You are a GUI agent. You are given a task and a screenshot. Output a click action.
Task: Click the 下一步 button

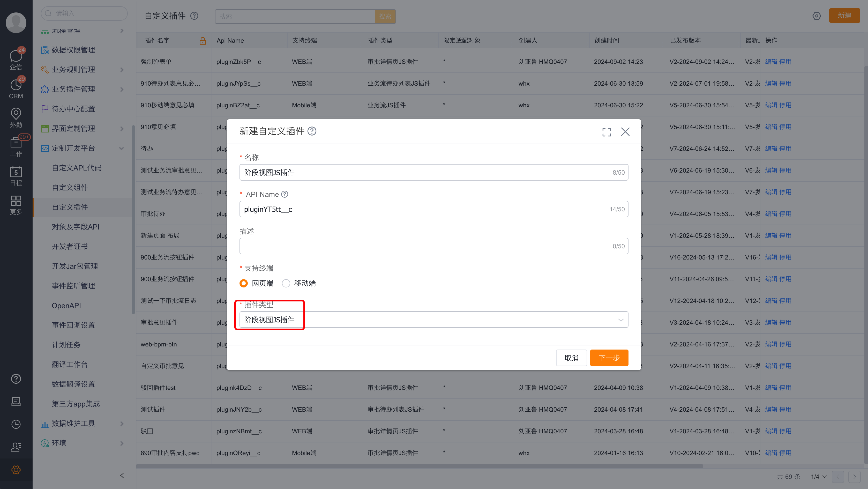(x=609, y=358)
